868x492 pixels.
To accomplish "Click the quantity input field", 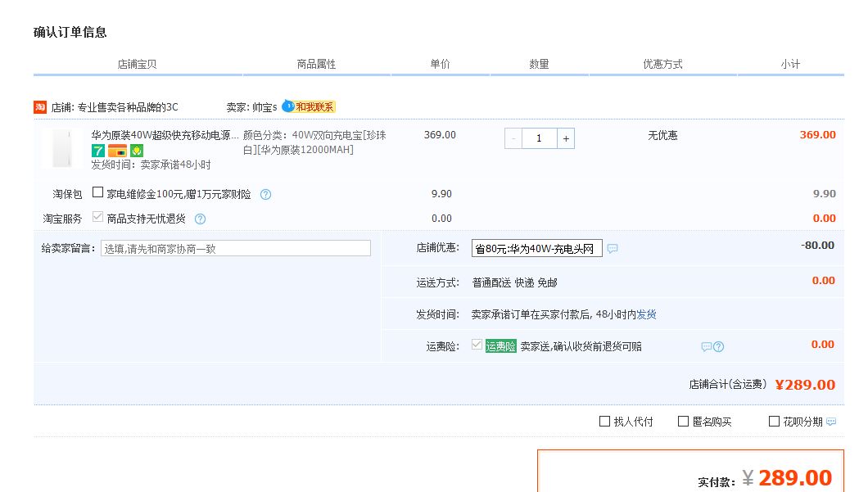I will [x=539, y=138].
